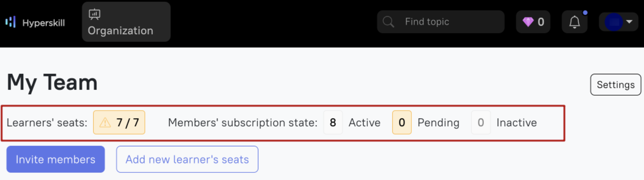Click the blue notification dot
644x180 pixels.
(585, 13)
